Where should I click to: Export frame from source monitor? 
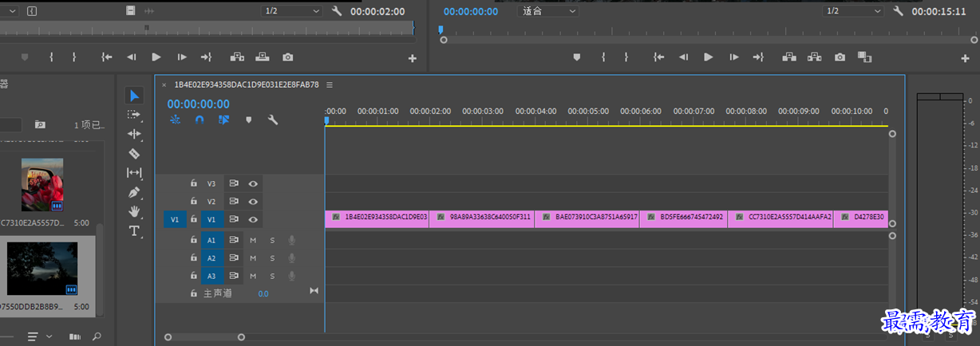tap(288, 57)
